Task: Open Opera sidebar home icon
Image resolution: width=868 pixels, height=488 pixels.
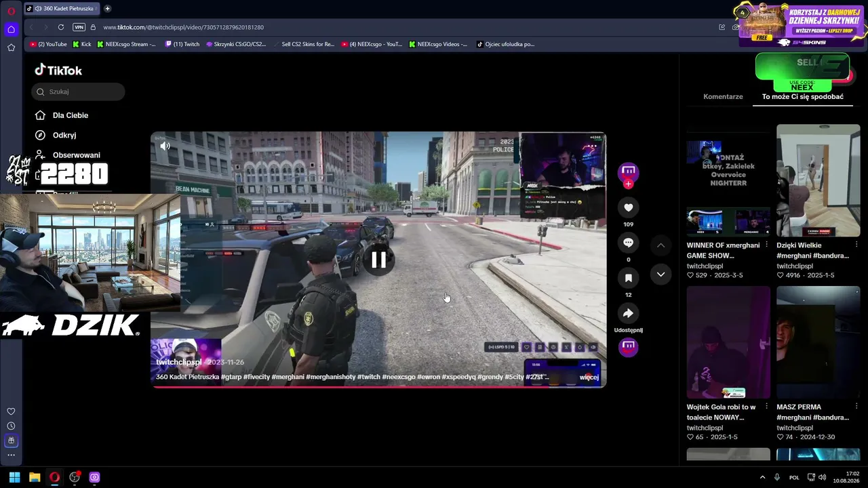Action: pos(11,29)
